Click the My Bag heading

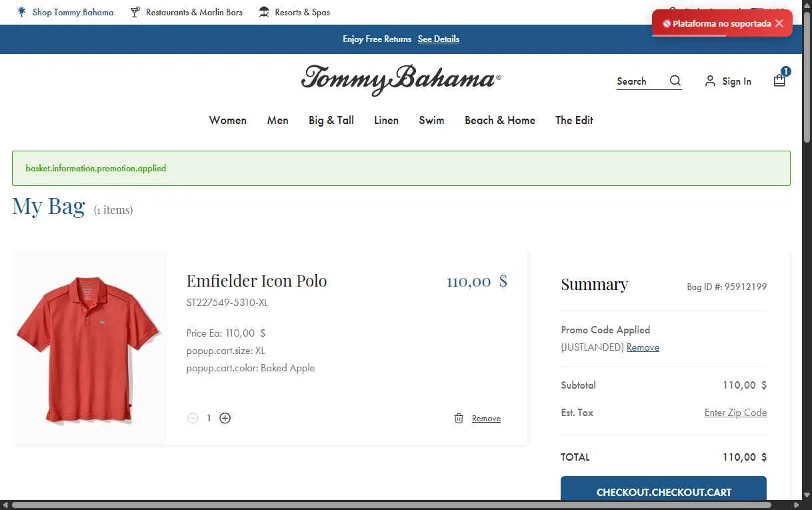[x=49, y=206]
